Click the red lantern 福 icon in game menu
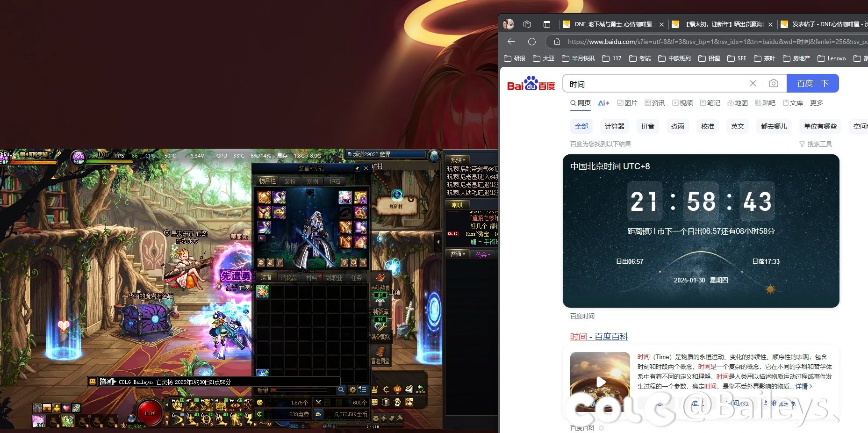 coord(397,390)
